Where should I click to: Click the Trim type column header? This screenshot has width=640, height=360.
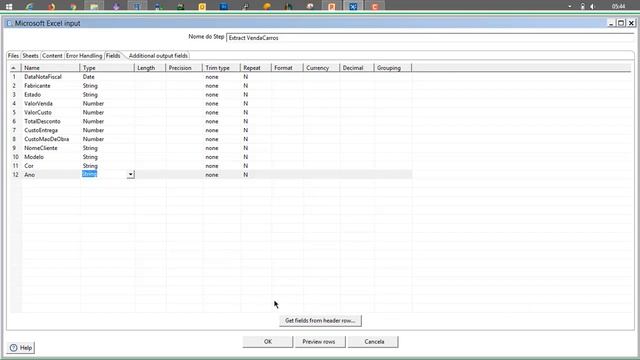pos(222,68)
